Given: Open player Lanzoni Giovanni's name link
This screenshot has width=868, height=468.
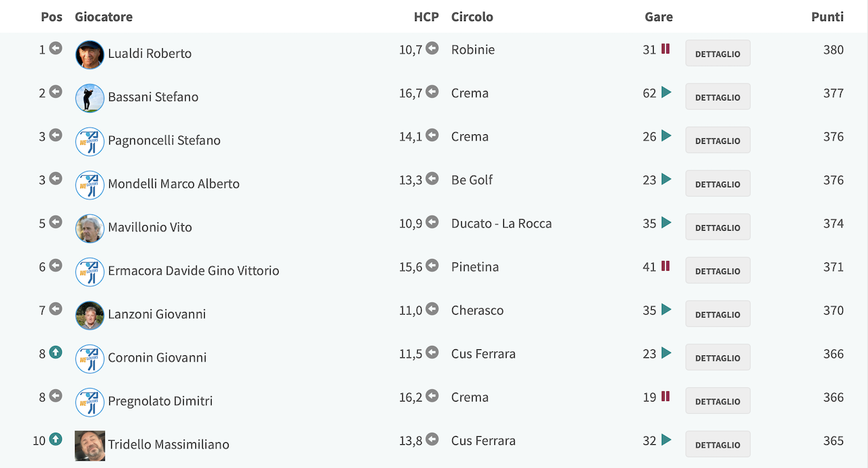Looking at the screenshot, I should (x=157, y=314).
